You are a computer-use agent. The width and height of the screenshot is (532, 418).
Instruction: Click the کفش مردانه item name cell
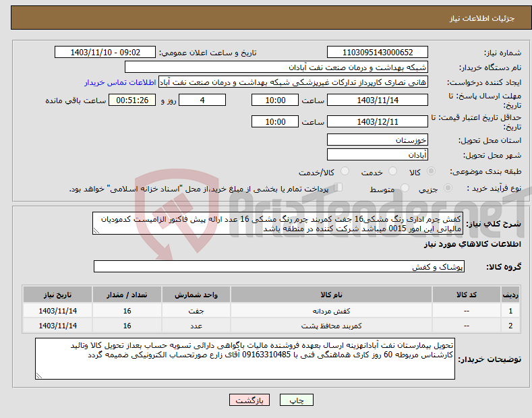pos(331,311)
